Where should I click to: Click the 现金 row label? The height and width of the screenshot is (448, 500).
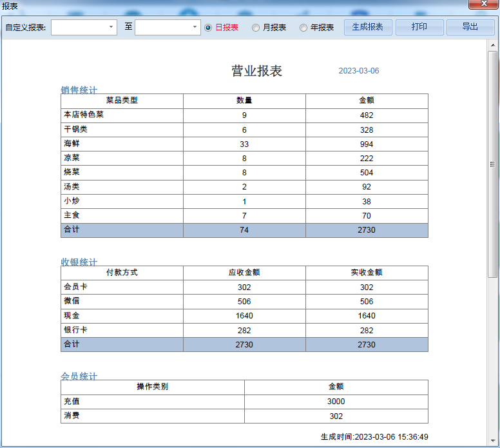tap(72, 316)
